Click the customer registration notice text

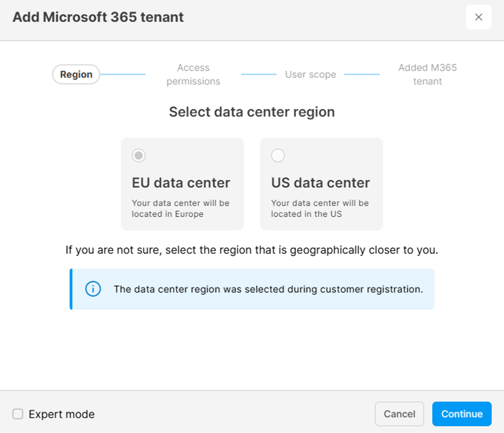268,289
